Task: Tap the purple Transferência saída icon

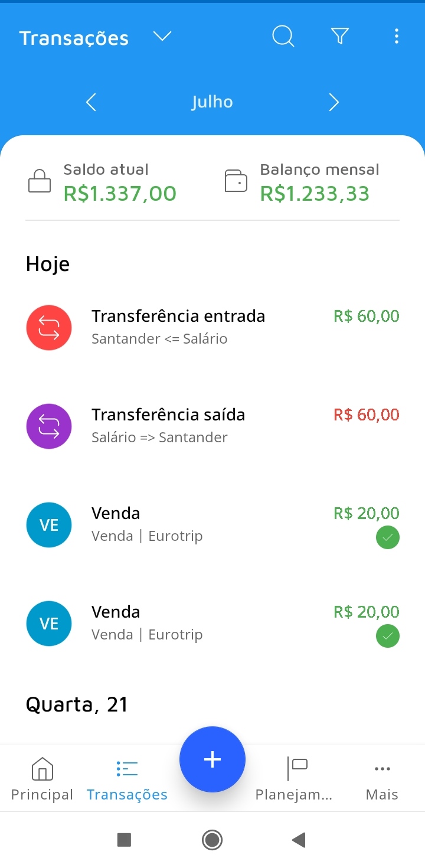Action: (x=49, y=426)
